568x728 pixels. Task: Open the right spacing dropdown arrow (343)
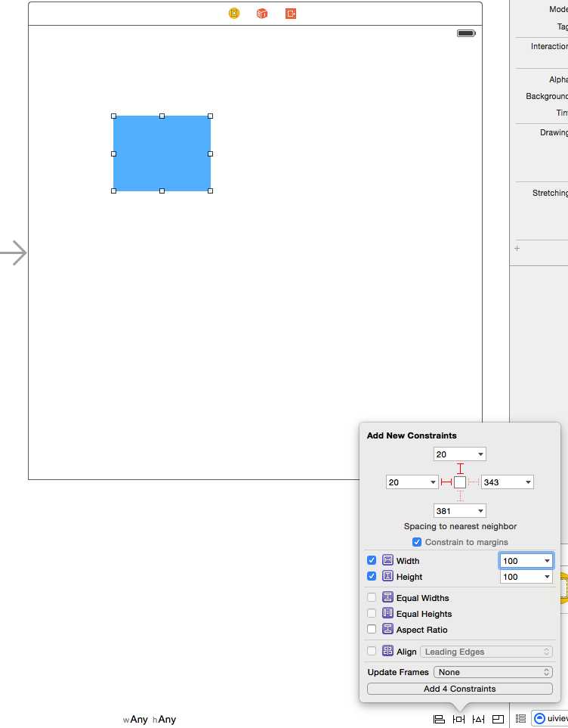[528, 482]
